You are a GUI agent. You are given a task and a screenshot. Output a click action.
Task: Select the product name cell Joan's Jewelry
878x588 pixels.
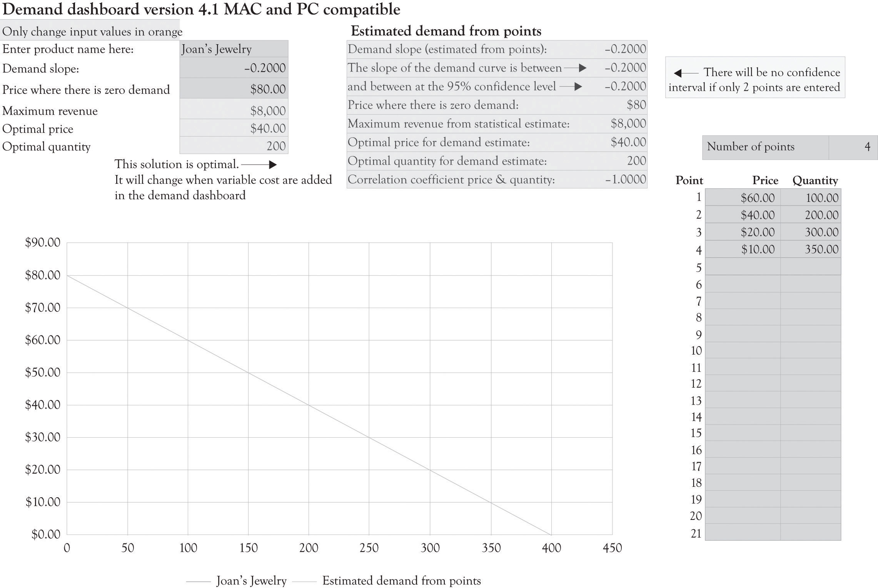[234, 49]
